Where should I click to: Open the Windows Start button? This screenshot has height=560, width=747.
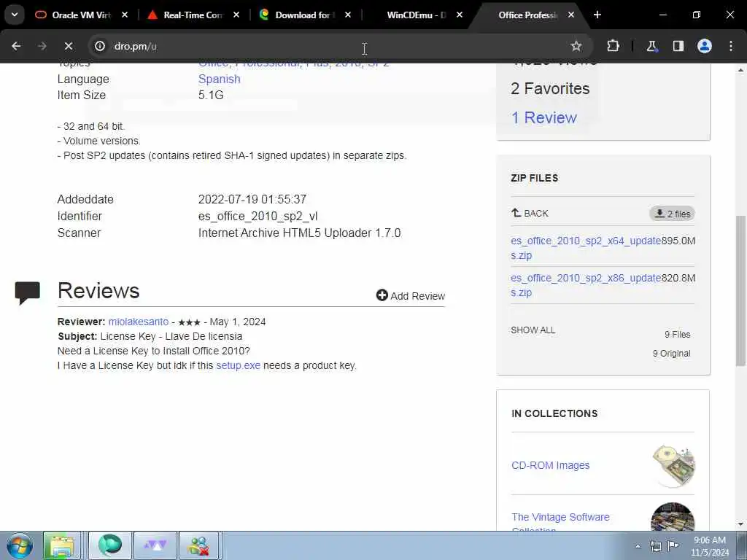pos(20,545)
